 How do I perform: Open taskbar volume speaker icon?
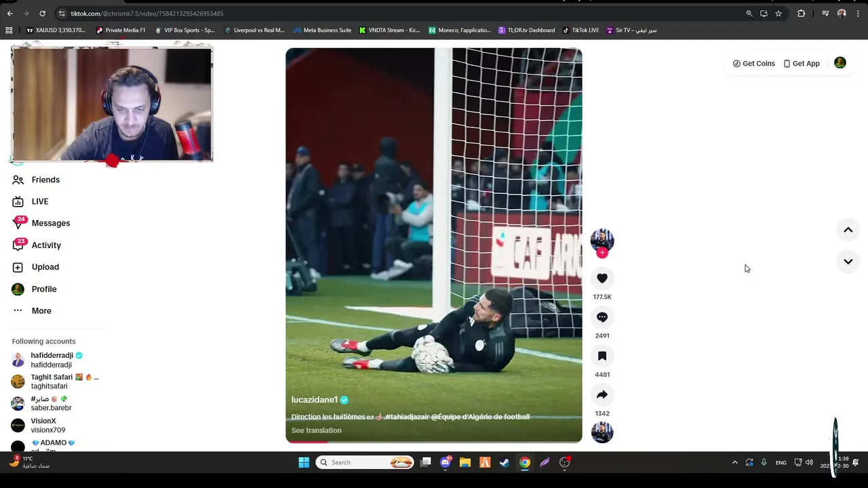tap(809, 462)
